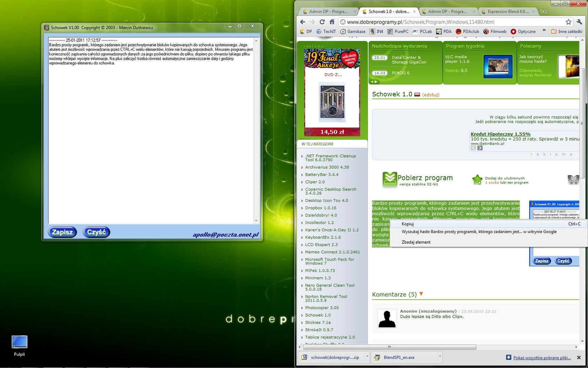
Task: Click Czyść button in Schowek app
Action: point(97,232)
